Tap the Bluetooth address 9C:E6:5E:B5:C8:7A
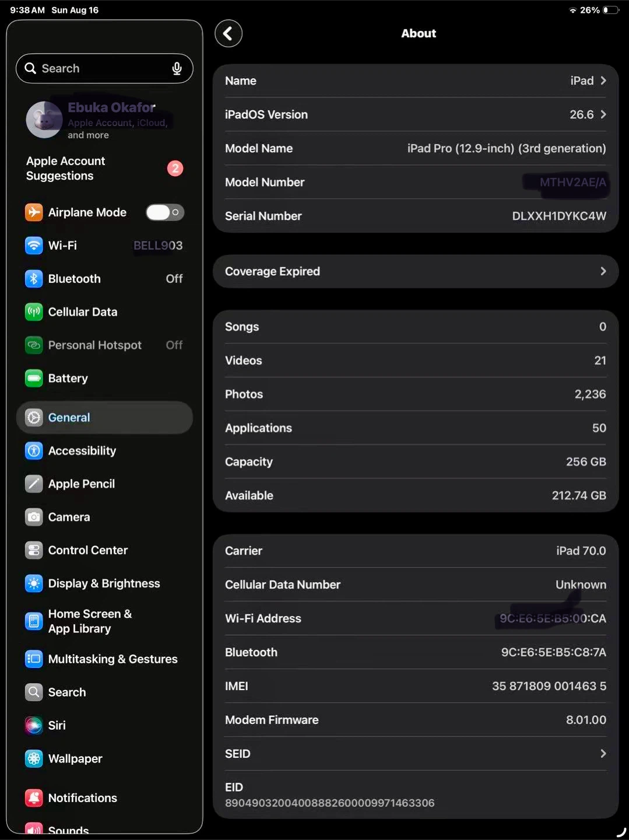This screenshot has width=629, height=840. (x=554, y=652)
